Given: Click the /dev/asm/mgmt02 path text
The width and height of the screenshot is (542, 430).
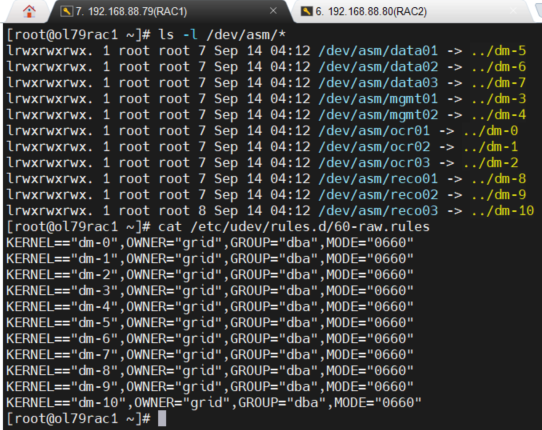Looking at the screenshot, I should 378,115.
